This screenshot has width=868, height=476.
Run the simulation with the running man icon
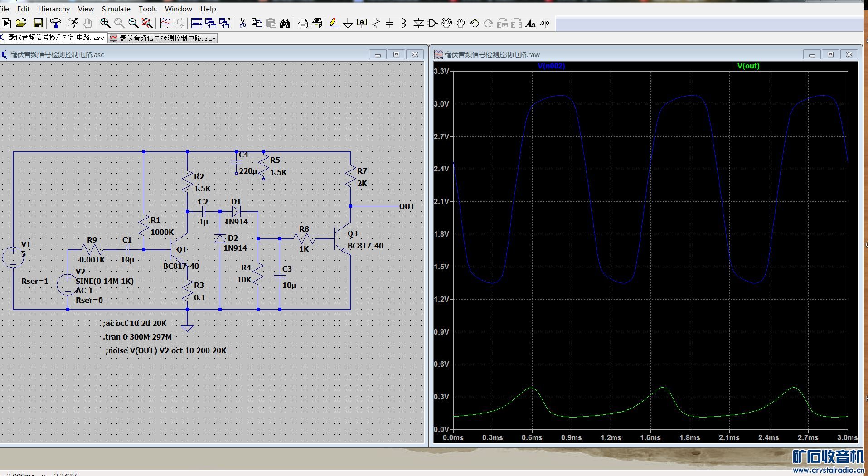point(73,23)
